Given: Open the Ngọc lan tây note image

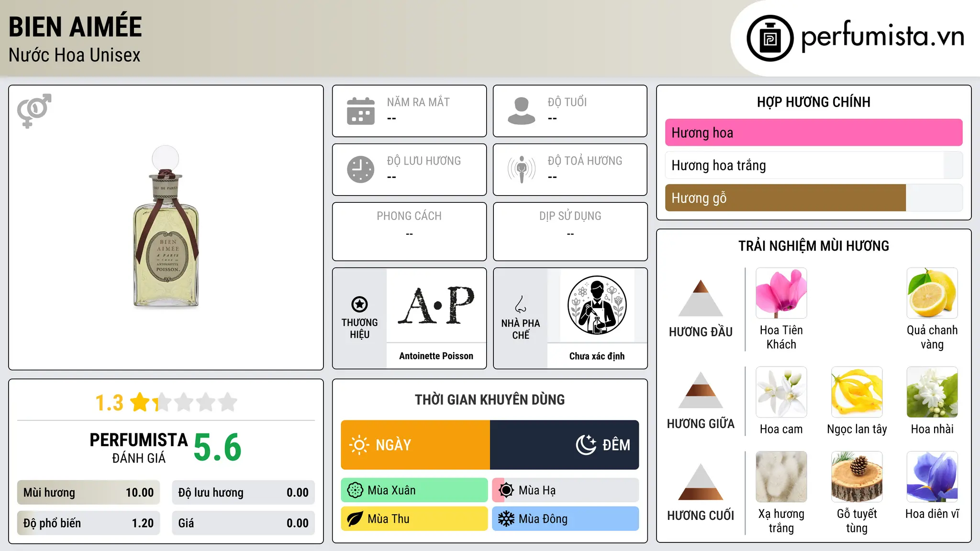Looking at the screenshot, I should coord(857,392).
